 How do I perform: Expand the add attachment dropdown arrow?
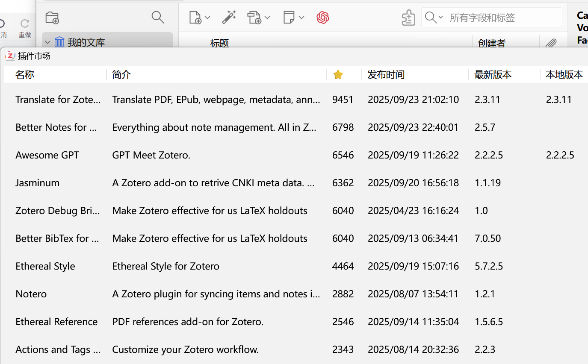(267, 18)
